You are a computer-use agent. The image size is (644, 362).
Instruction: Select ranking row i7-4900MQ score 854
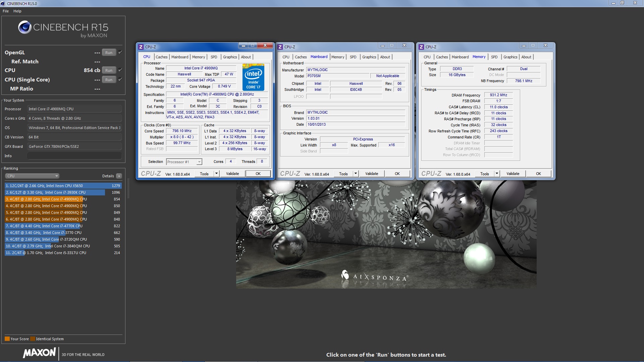tap(63, 199)
